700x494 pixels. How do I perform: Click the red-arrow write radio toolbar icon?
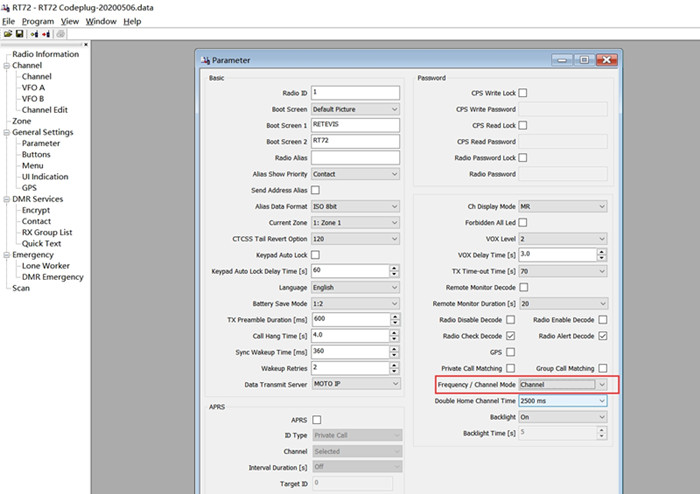[46, 33]
